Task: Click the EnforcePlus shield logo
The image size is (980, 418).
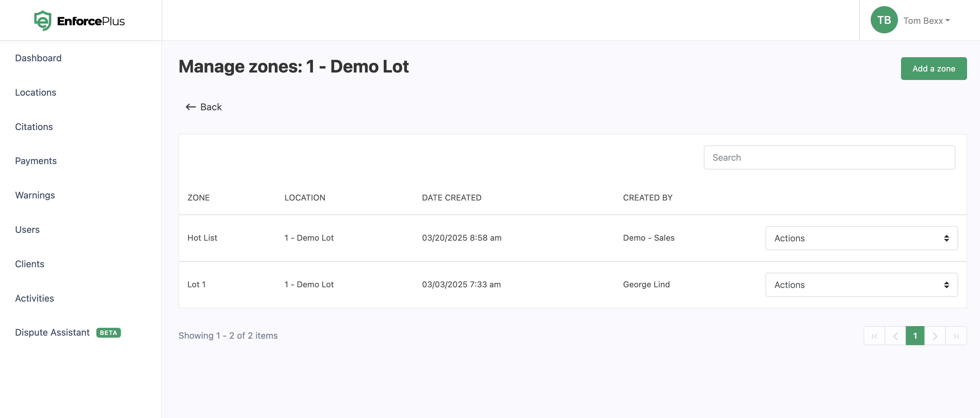Action: [x=43, y=20]
